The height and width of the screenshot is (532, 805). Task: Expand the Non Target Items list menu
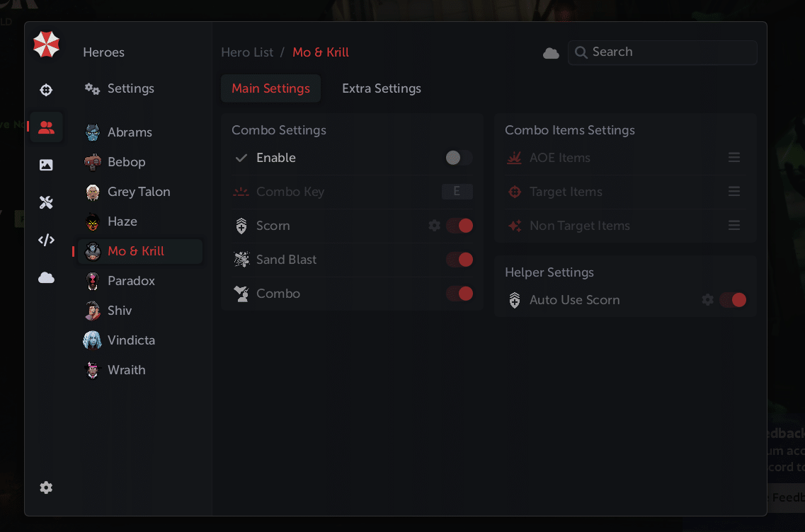tap(734, 226)
